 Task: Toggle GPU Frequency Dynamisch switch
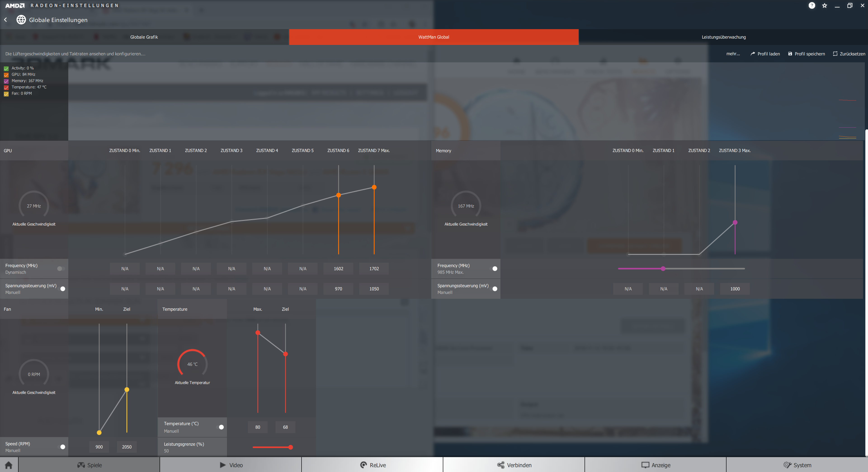point(61,269)
